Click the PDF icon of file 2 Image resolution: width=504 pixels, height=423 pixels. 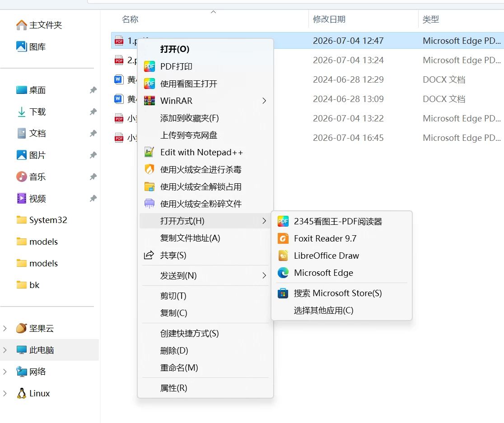tap(119, 60)
